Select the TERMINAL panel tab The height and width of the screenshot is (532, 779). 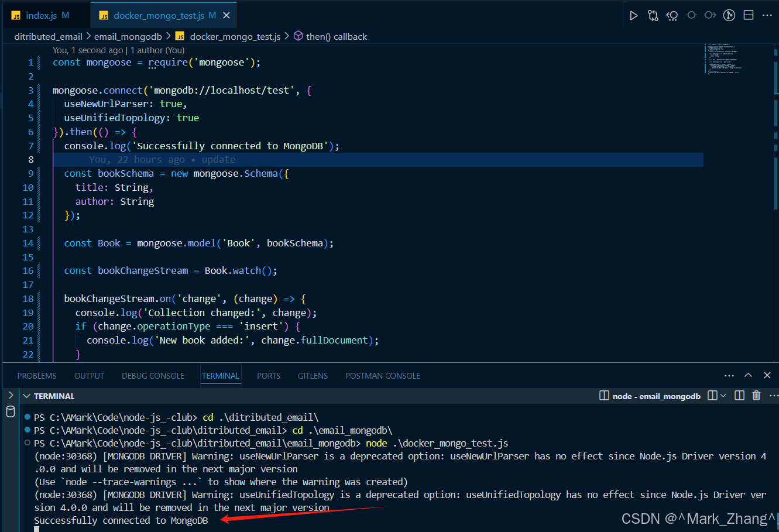221,376
